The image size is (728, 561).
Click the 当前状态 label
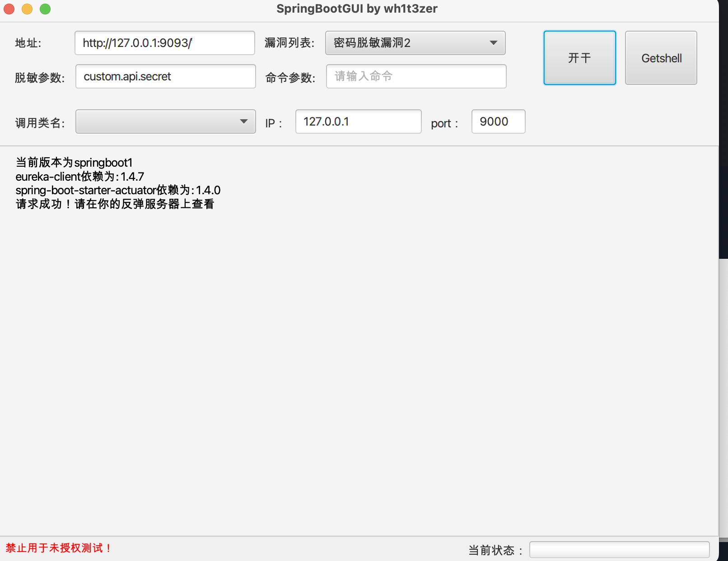[495, 550]
